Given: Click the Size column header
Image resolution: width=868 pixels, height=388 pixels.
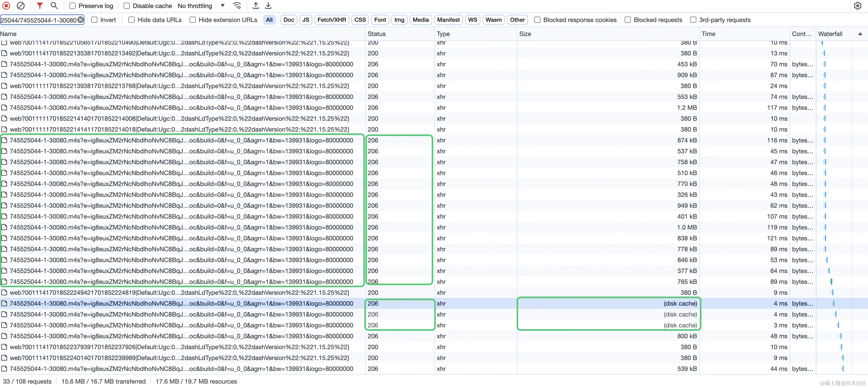Looking at the screenshot, I should pos(525,34).
